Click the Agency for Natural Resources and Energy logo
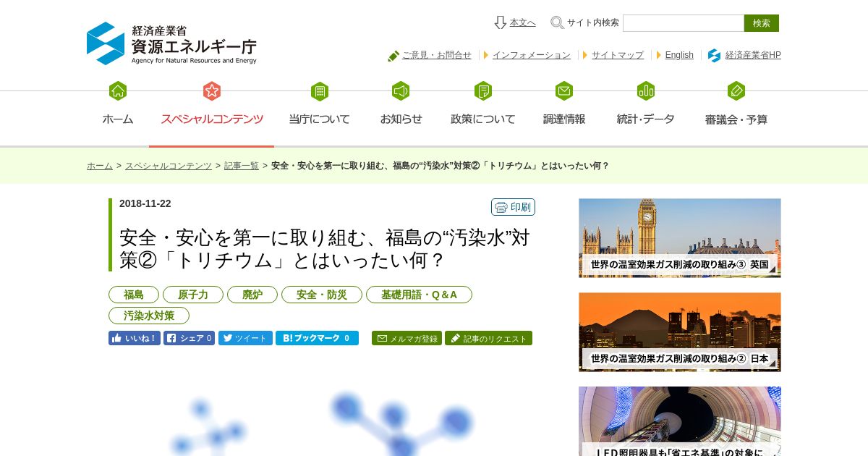The height and width of the screenshot is (456, 868). (x=171, y=43)
